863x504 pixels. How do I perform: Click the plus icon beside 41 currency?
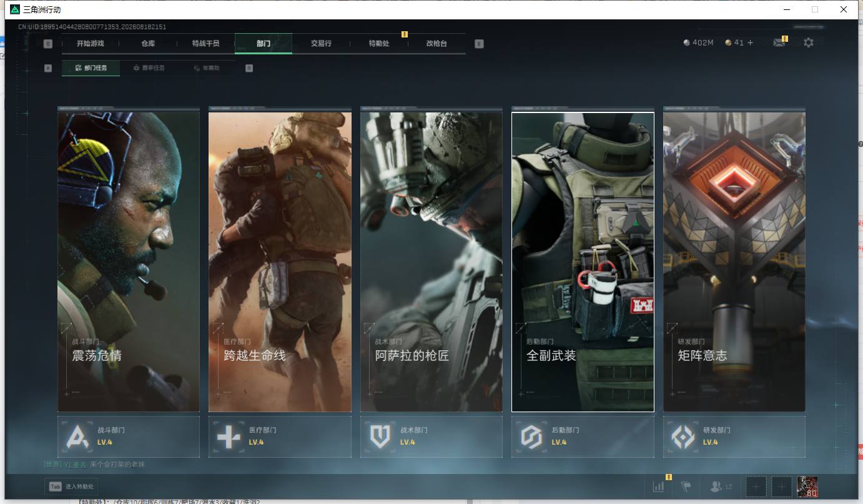[751, 42]
